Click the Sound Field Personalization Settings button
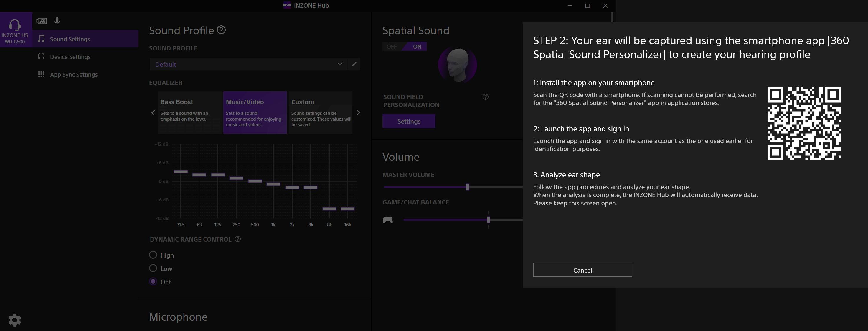868x331 pixels. [x=408, y=121]
